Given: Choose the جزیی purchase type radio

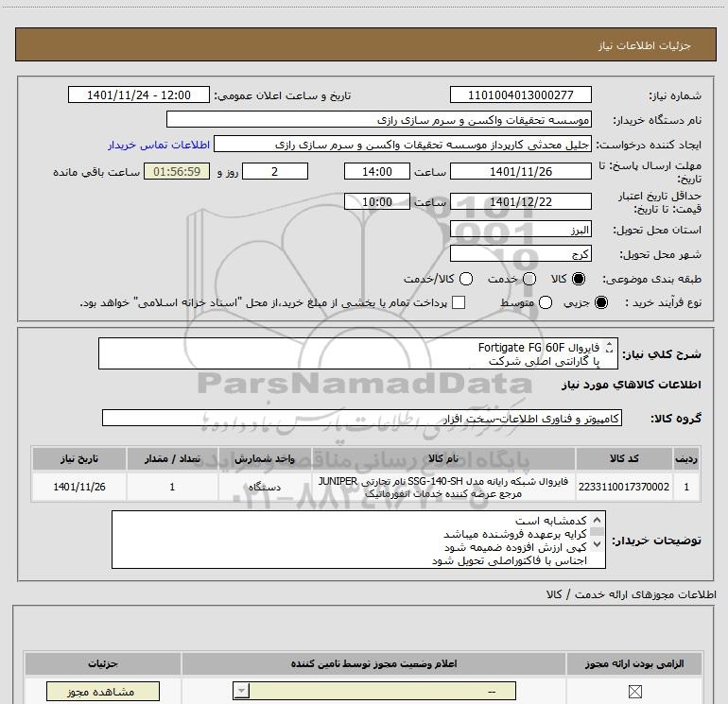Looking at the screenshot, I should click(601, 302).
